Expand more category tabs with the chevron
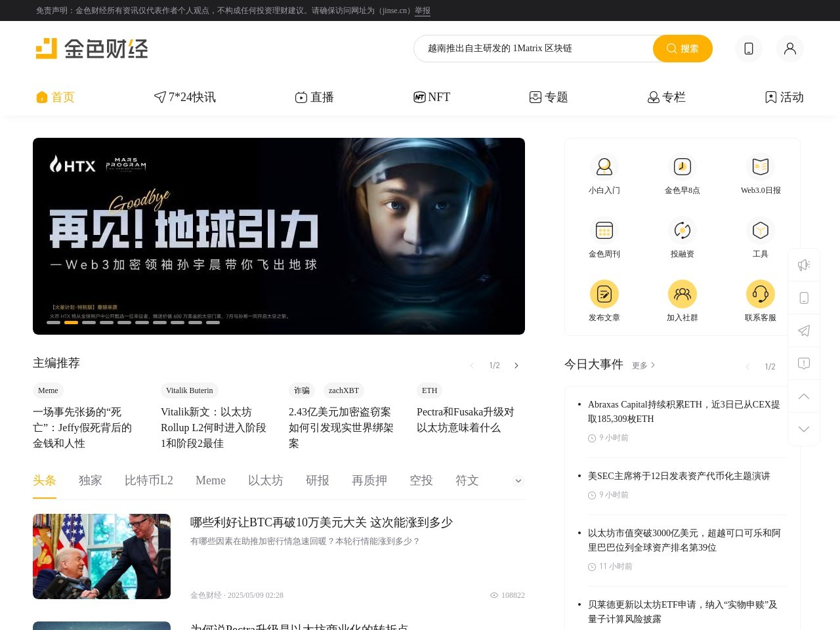The height and width of the screenshot is (630, 840). click(x=518, y=480)
